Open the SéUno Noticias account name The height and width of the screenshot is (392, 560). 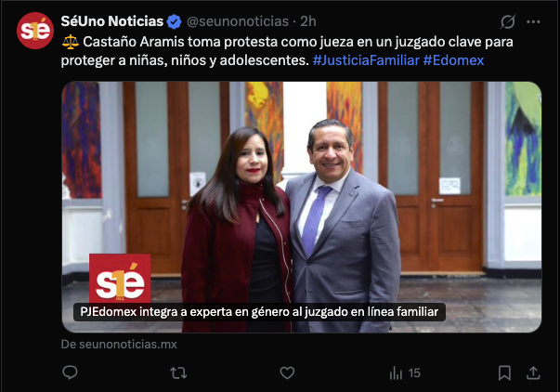pyautogui.click(x=112, y=21)
